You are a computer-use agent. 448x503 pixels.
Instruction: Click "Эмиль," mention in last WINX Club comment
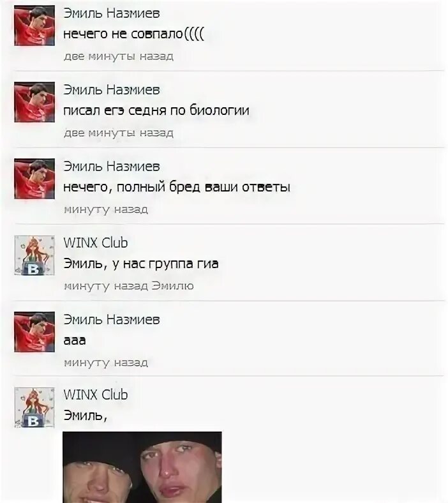(x=85, y=416)
